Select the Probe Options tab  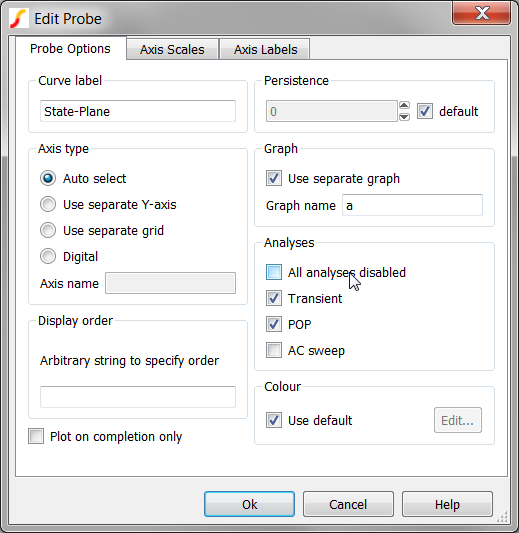[x=70, y=49]
